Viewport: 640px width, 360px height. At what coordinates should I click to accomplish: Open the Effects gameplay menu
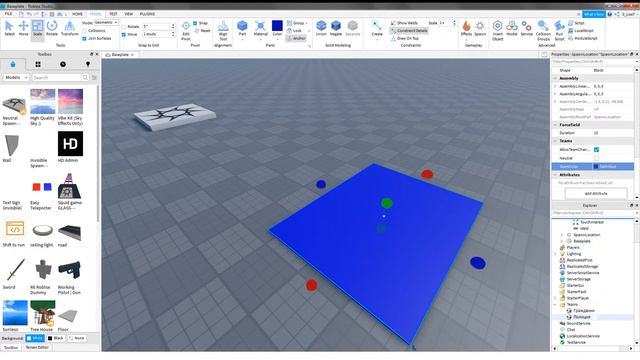466,29
